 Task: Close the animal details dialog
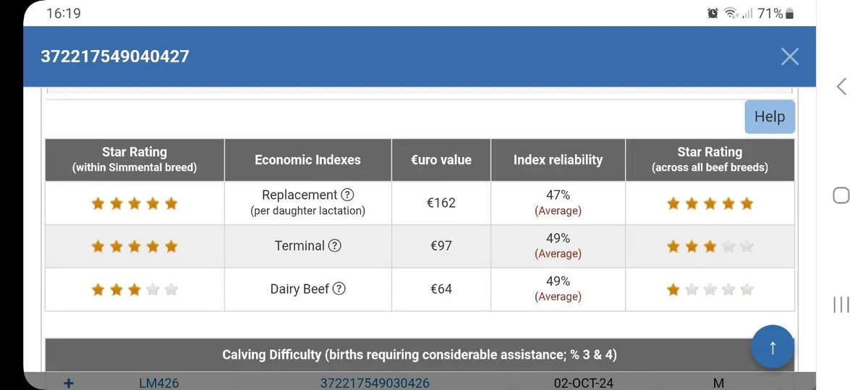[790, 56]
